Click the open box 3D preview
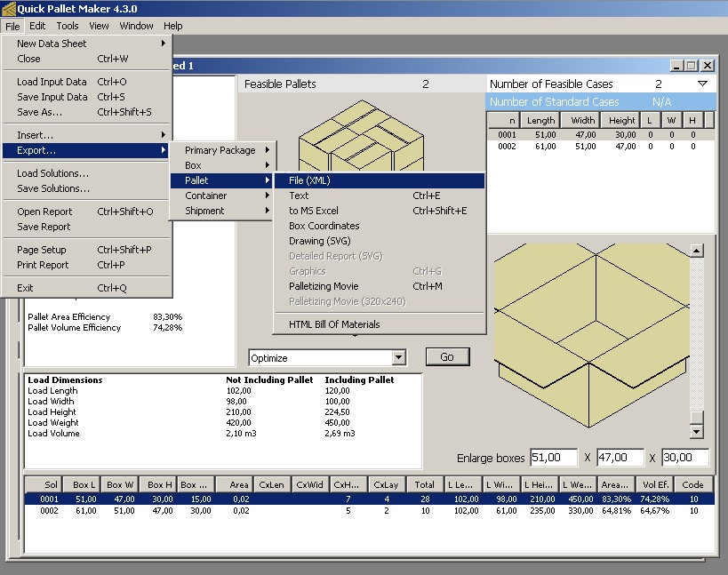The height and width of the screenshot is (575, 728). 591,335
